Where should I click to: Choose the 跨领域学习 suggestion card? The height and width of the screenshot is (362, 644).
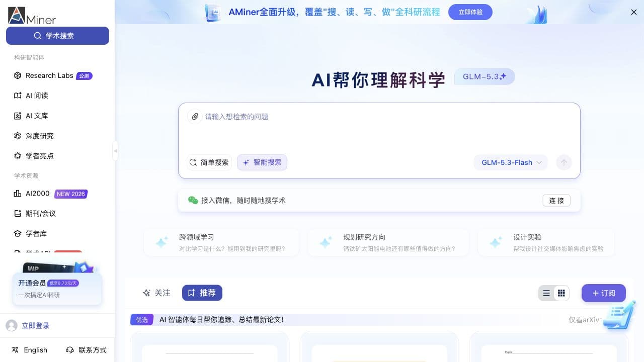(221, 243)
